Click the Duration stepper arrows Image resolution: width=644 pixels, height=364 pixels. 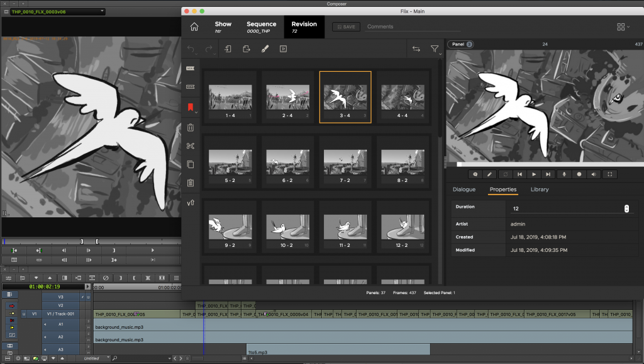(626, 208)
